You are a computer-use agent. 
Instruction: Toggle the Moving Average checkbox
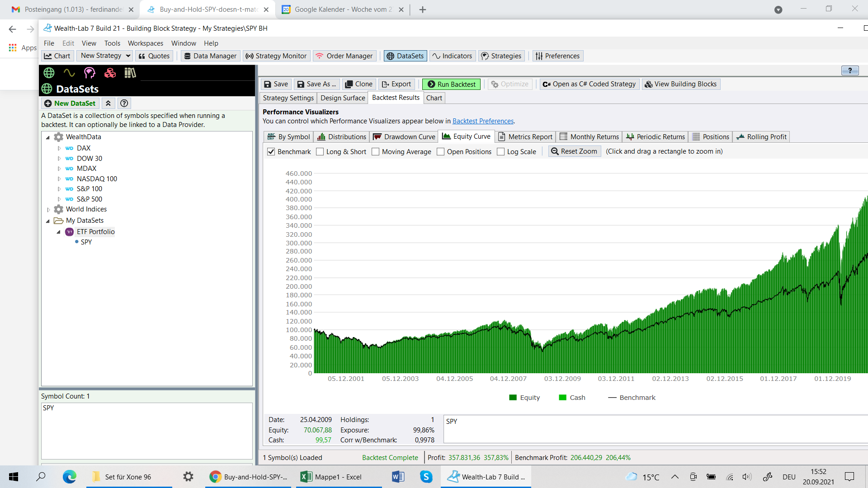[x=375, y=152]
